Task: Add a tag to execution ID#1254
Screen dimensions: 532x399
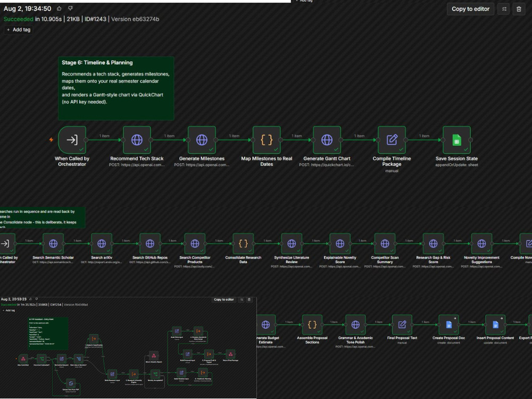Action: pyautogui.click(x=9, y=310)
